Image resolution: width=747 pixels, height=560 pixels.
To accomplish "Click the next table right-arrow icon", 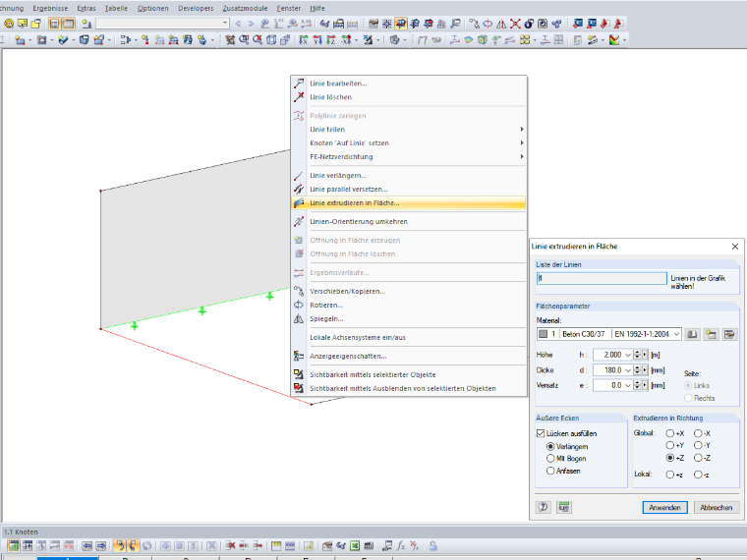I will [101, 545].
